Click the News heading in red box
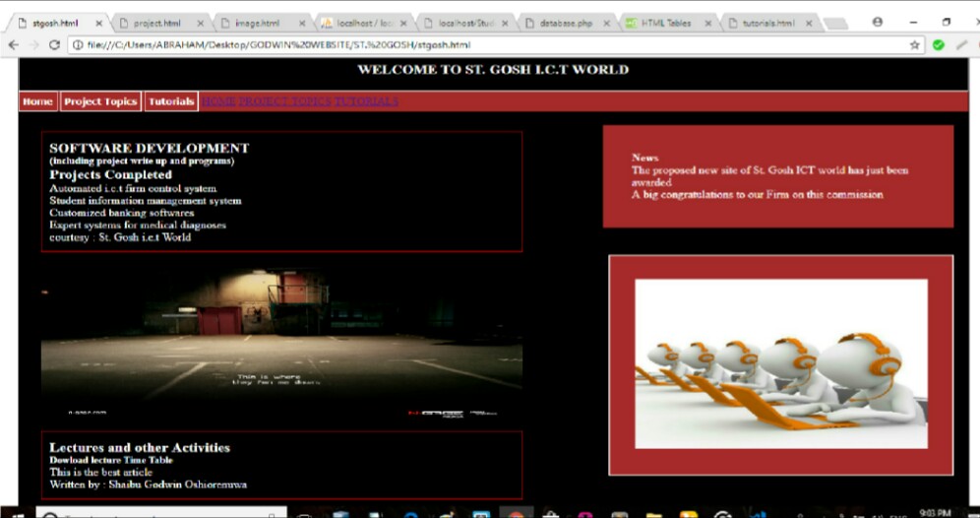The image size is (980, 518). (x=645, y=158)
